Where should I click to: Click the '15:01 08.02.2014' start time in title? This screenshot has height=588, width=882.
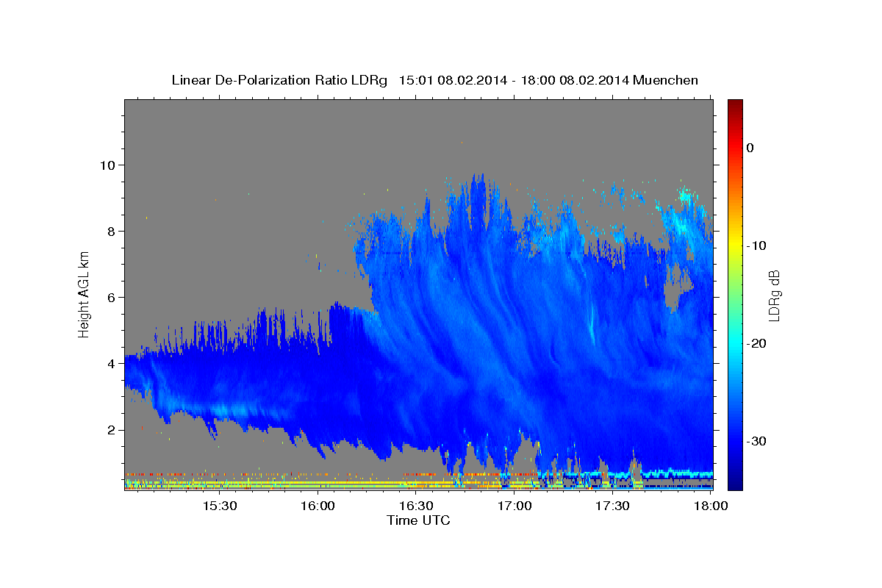point(453,80)
